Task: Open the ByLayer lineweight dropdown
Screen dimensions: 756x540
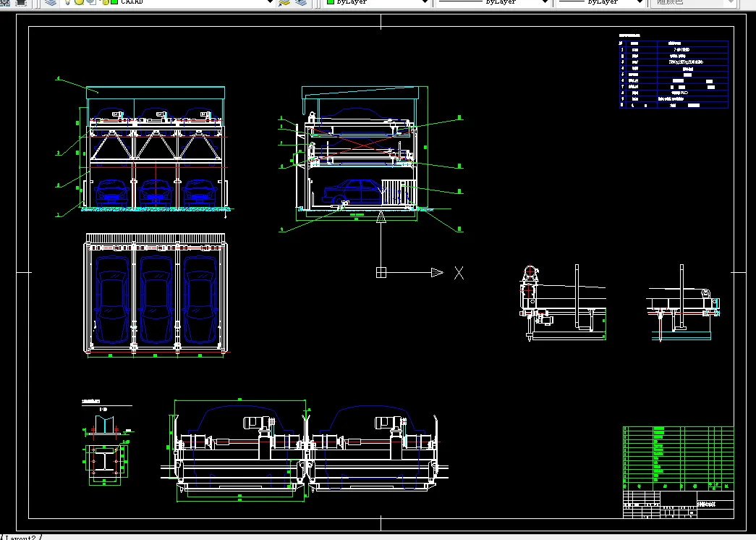Action: pyautogui.click(x=600, y=2)
